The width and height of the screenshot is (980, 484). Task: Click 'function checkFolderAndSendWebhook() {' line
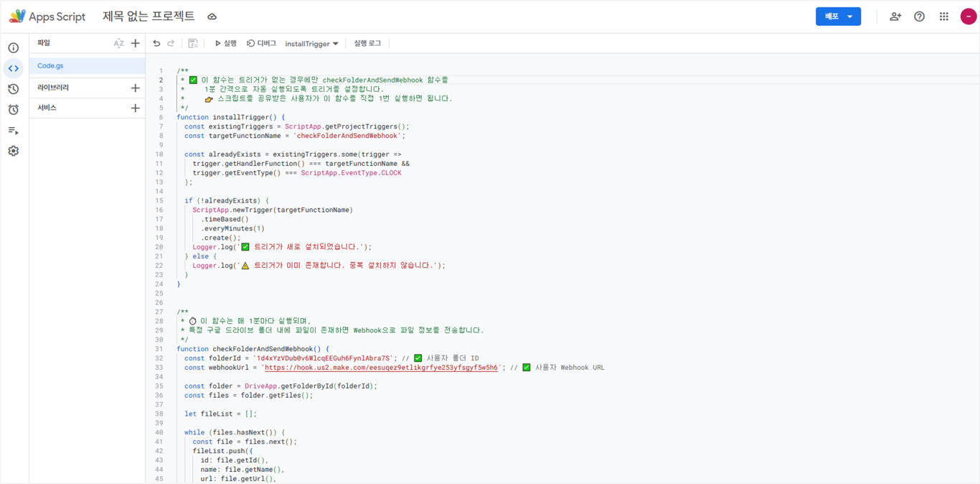pos(253,349)
